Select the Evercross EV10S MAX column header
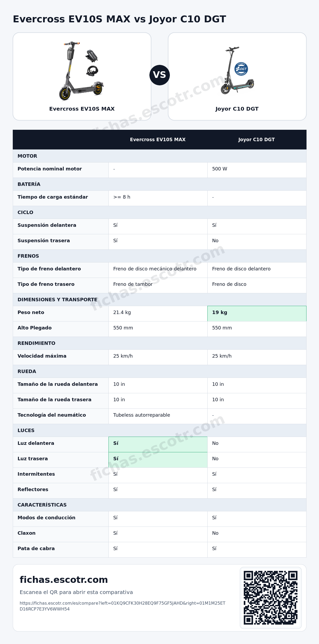The height and width of the screenshot is (644, 319). [x=158, y=140]
